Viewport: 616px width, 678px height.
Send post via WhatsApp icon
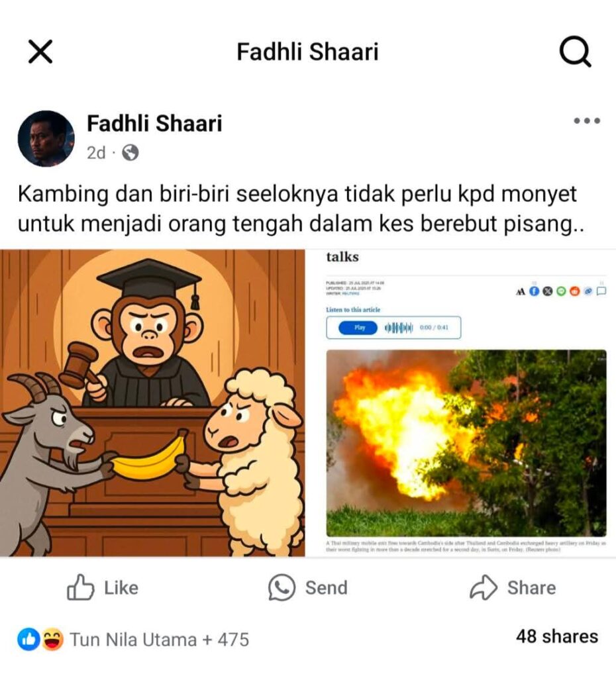pyautogui.click(x=307, y=588)
